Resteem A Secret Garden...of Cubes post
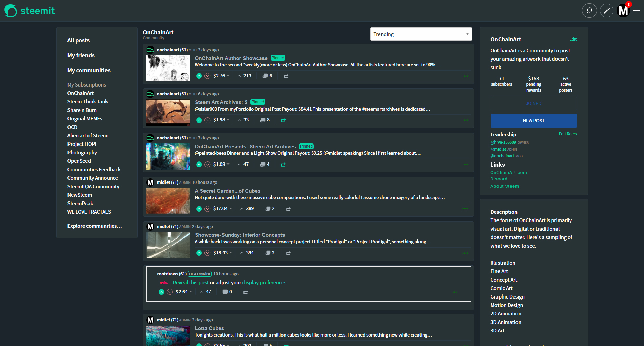The height and width of the screenshot is (346, 644). click(288, 209)
